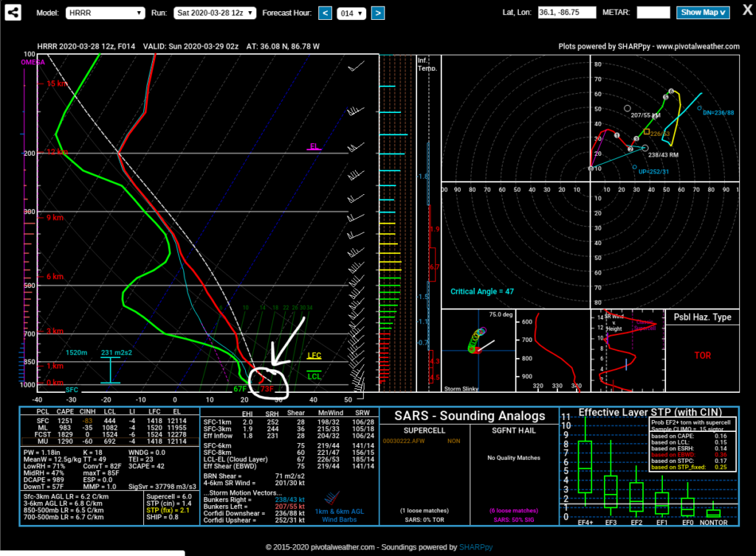
Task: Click the 'VALID: Sun 2020-03-29 02z' text
Action: coord(190,47)
